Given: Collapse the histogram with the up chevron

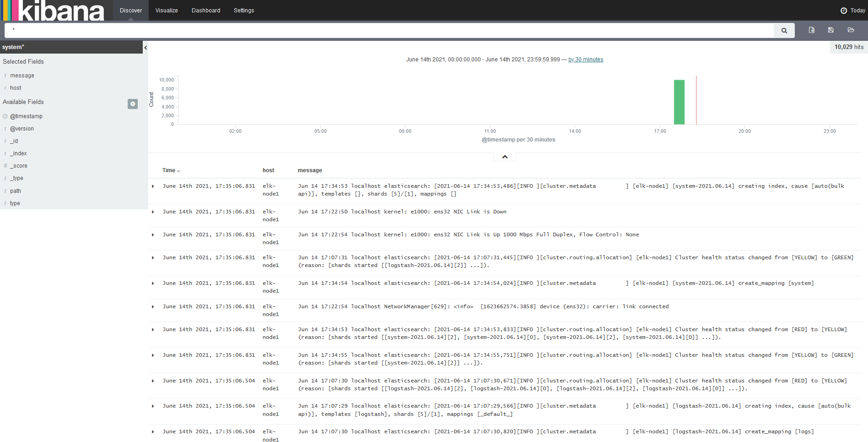Looking at the screenshot, I should [504, 156].
